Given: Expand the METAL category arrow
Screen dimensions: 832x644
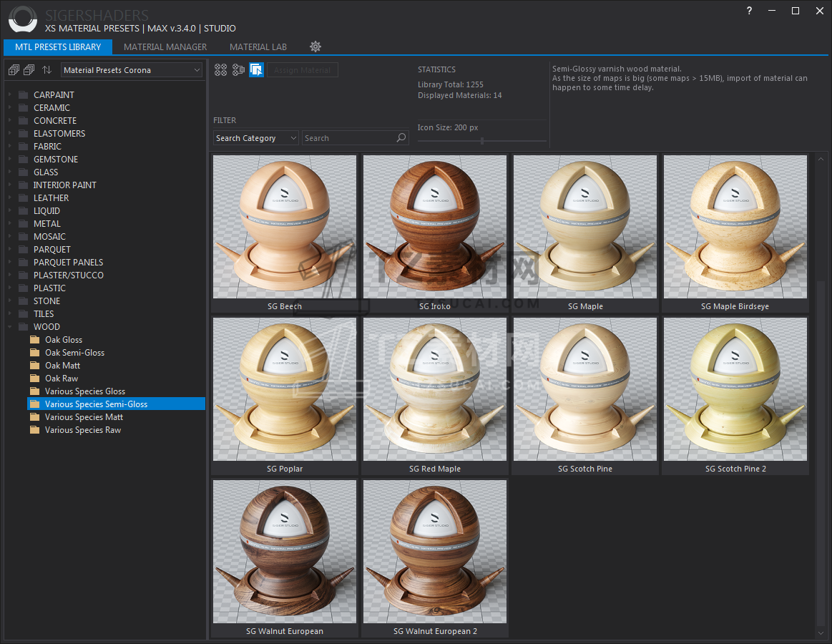Looking at the screenshot, I should [9, 223].
